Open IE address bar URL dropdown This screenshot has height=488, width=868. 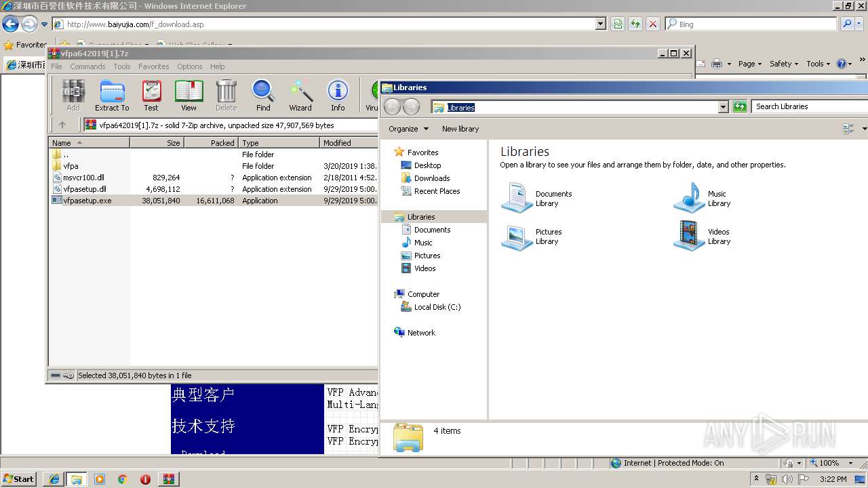[600, 24]
